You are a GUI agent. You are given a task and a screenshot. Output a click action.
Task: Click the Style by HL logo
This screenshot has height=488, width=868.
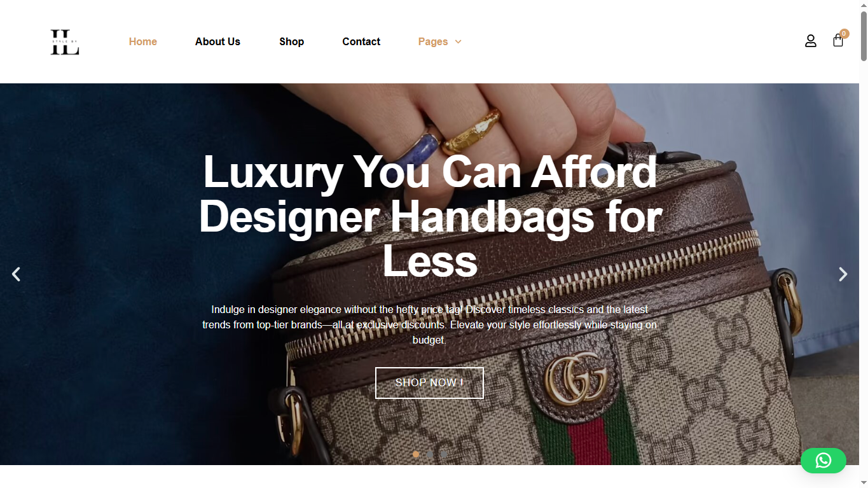[65, 42]
